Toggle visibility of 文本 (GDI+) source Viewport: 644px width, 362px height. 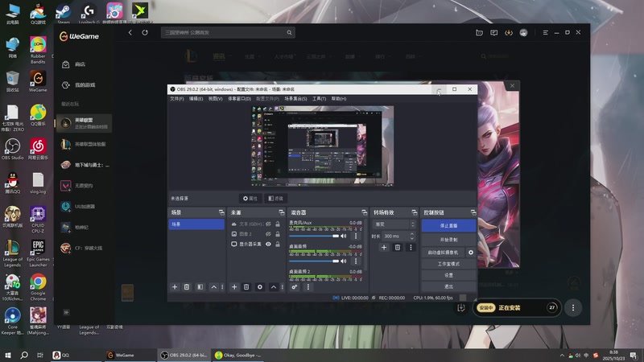coord(268,224)
